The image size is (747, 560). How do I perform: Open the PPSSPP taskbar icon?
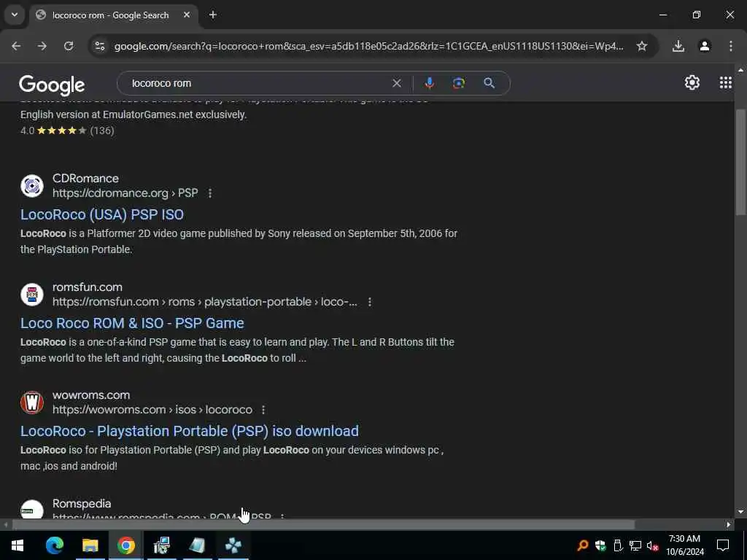click(233, 545)
